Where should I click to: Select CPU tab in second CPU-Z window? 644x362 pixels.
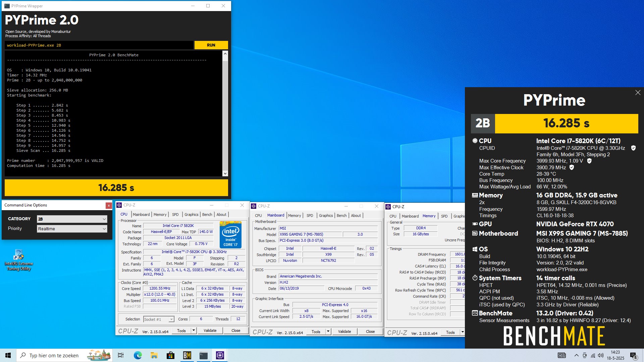258,216
